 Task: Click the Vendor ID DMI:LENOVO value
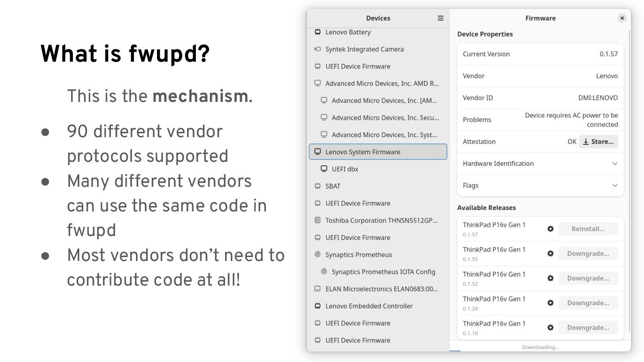598,98
